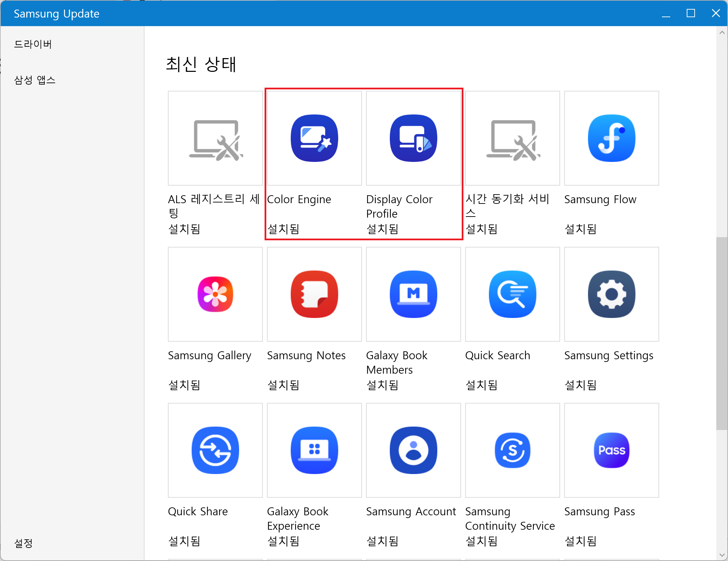This screenshot has width=728, height=561.
Task: Open the 삼성 앱스 section
Action: [x=35, y=80]
